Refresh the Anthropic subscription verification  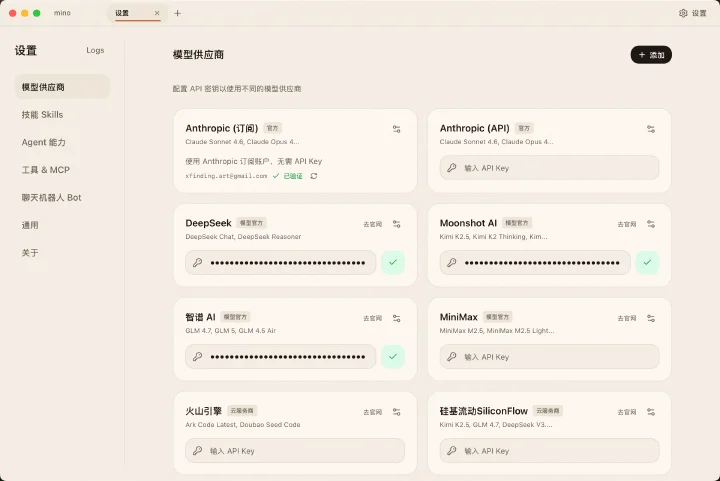click(314, 176)
